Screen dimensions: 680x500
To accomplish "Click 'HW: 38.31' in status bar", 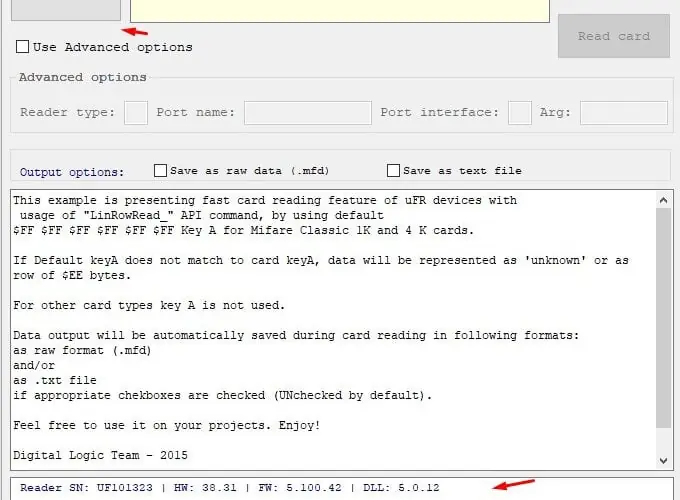I will click(205, 488).
